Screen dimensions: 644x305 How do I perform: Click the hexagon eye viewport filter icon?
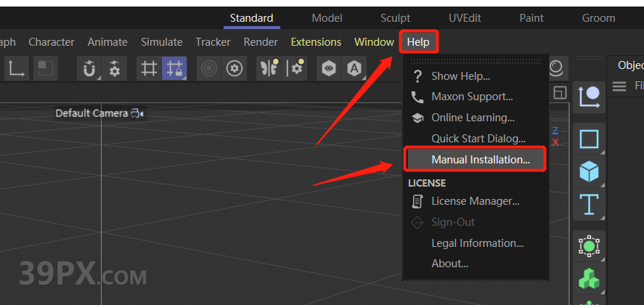click(x=330, y=69)
